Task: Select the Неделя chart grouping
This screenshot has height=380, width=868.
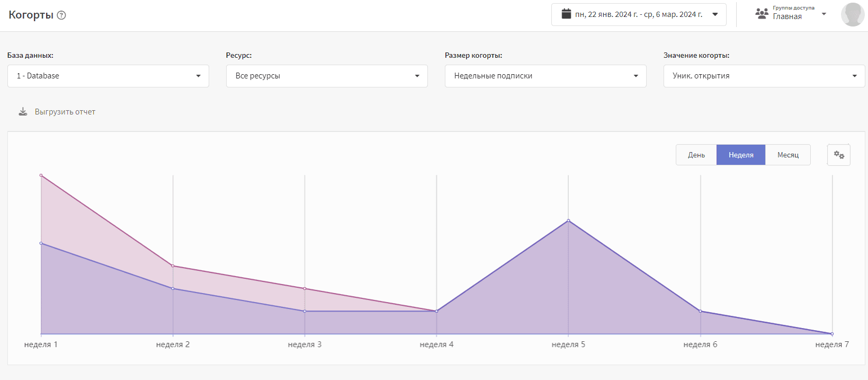Action: pos(740,155)
